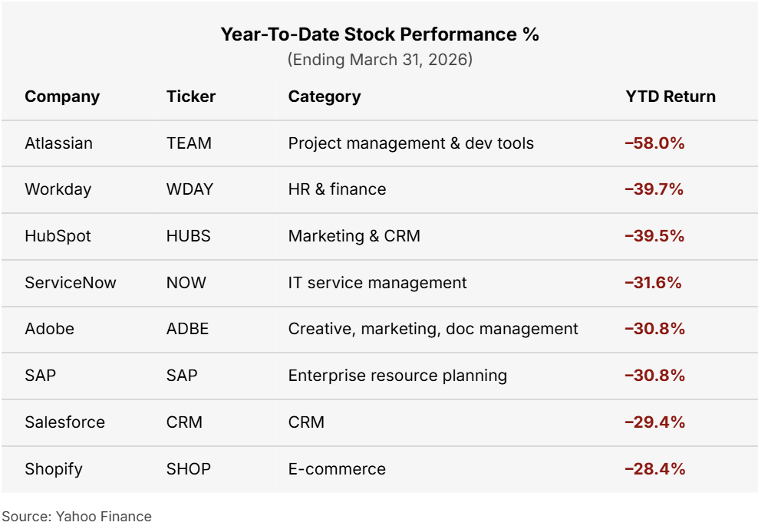Click the Category column header

324,97
